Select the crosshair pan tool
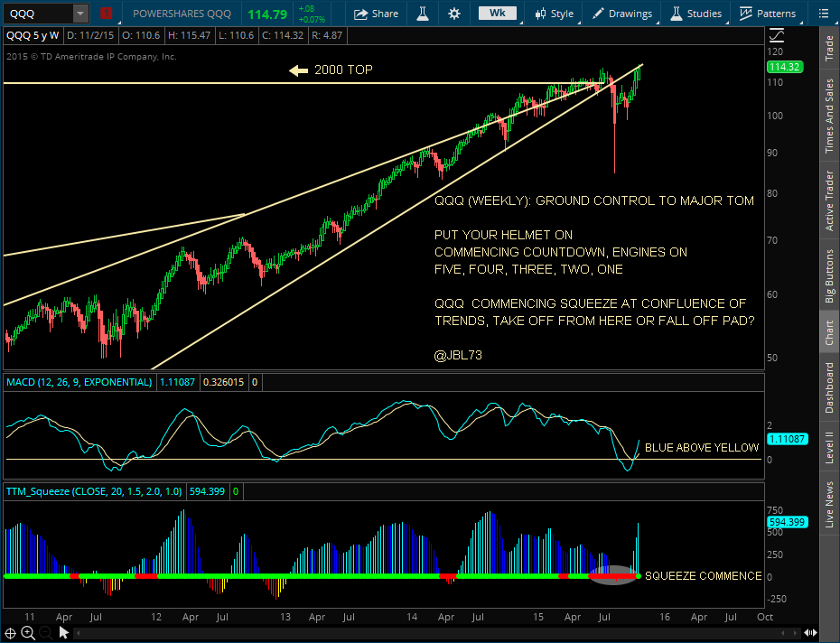 tap(10, 632)
